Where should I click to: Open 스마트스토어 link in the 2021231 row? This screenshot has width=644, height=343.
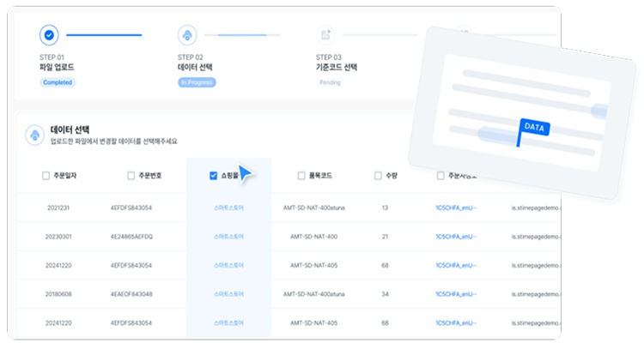(228, 208)
